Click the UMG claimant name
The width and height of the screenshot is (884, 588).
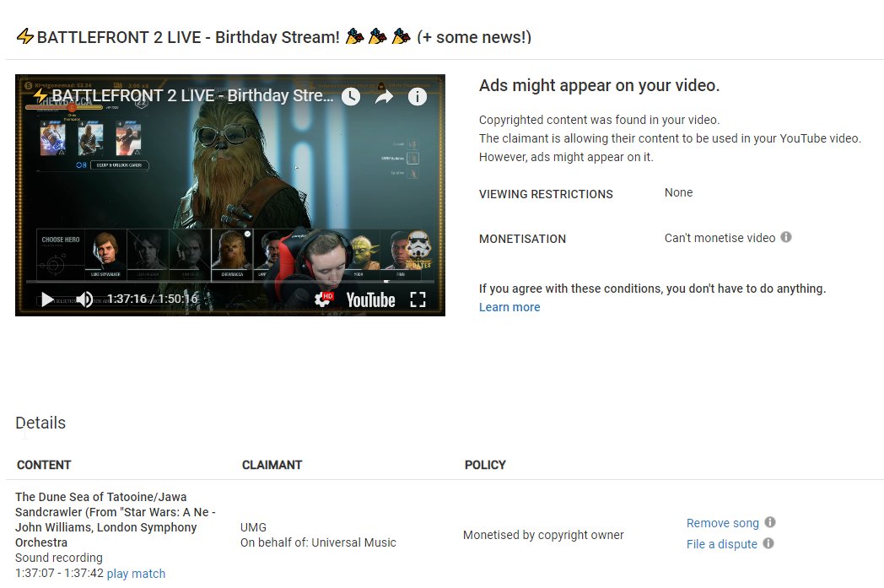[253, 527]
